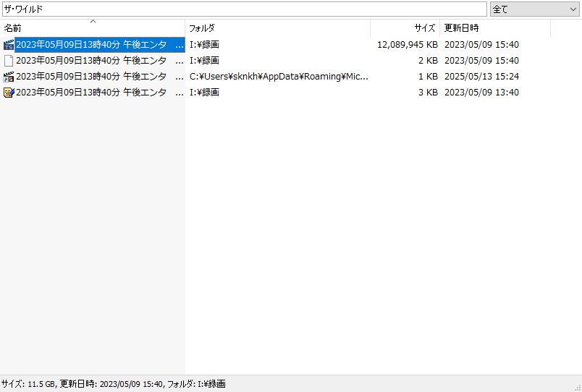
Task: Click the shortcut TS icon of the 1 KB file
Action: pyautogui.click(x=8, y=77)
